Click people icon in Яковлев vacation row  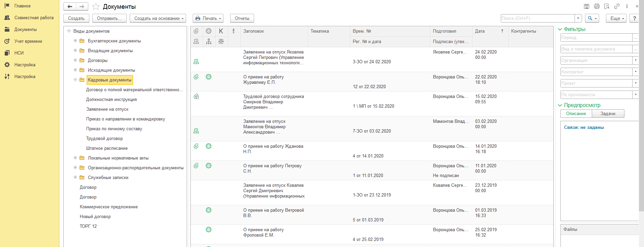pos(196,62)
